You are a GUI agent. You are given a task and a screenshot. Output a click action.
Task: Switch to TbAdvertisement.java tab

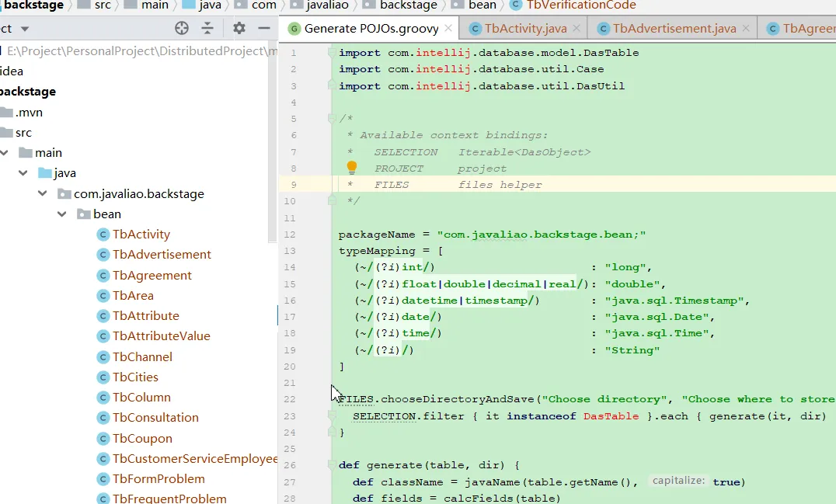click(x=674, y=28)
